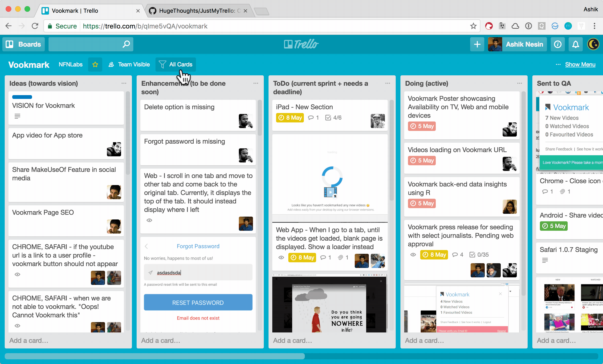Screen dimensions: 603x364
Task: Click watch eye icon on tab scroll card
Action: (149, 220)
